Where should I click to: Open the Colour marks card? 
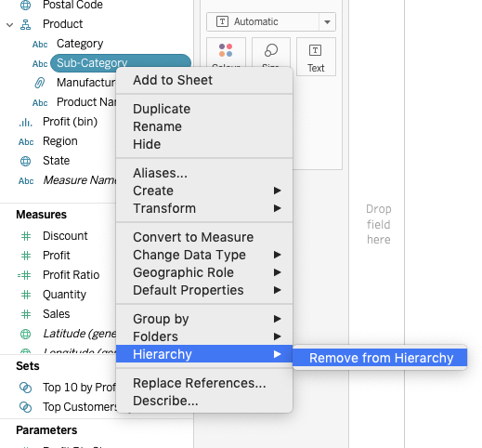(x=226, y=53)
